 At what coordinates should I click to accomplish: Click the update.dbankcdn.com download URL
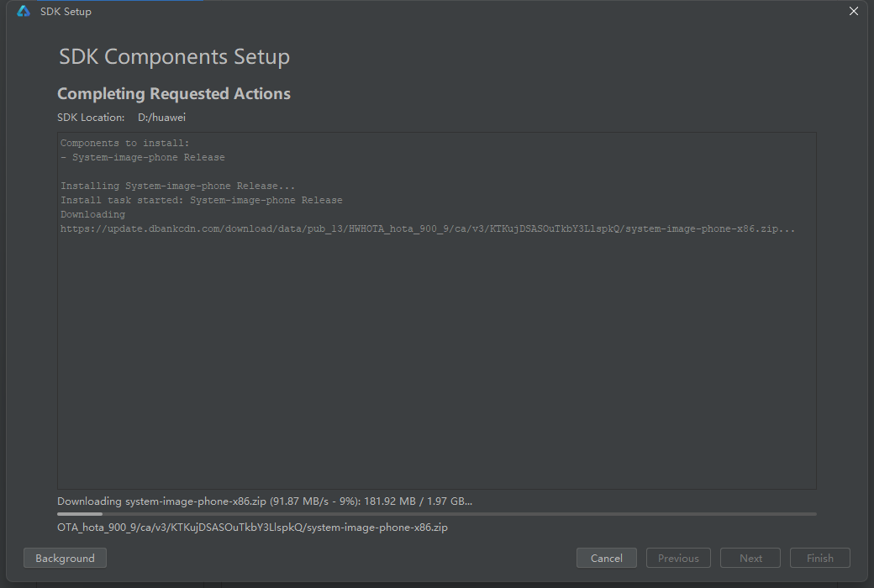tap(428, 229)
